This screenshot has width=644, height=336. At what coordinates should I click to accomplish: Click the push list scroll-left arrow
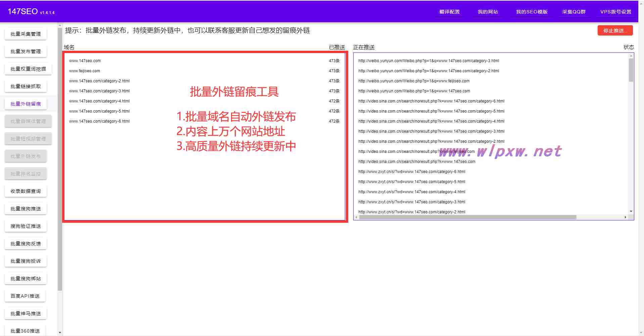pos(356,217)
